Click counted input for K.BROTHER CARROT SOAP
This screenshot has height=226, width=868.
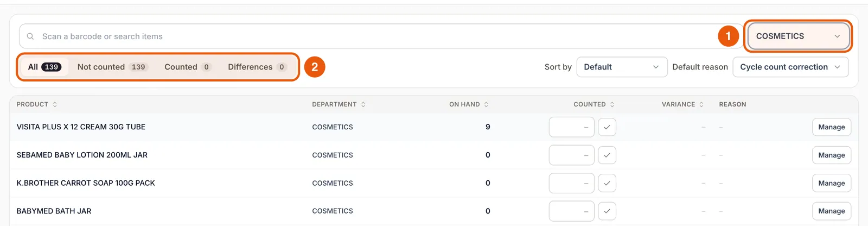point(572,183)
